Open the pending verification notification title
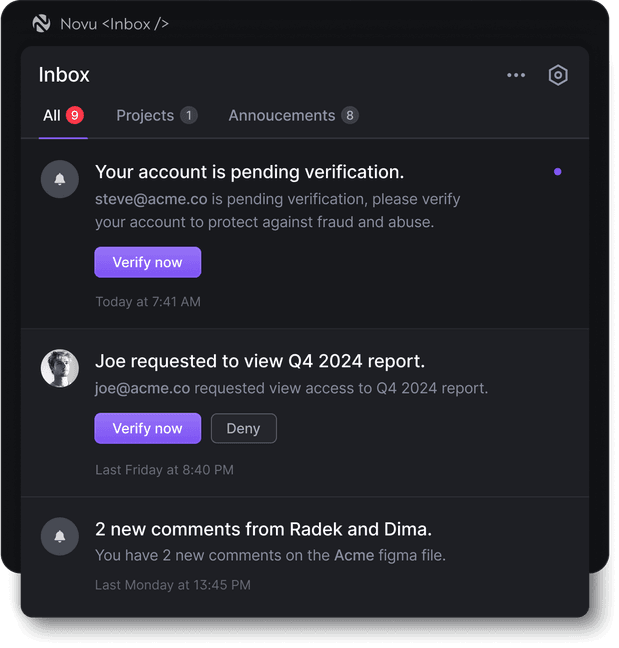Image resolution: width=619 pixels, height=648 pixels. (x=250, y=172)
